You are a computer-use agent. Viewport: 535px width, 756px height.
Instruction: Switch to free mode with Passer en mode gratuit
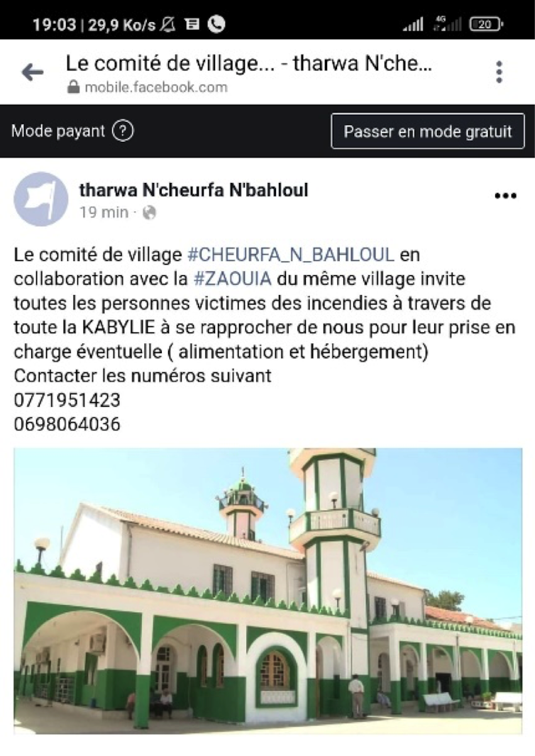point(427,131)
